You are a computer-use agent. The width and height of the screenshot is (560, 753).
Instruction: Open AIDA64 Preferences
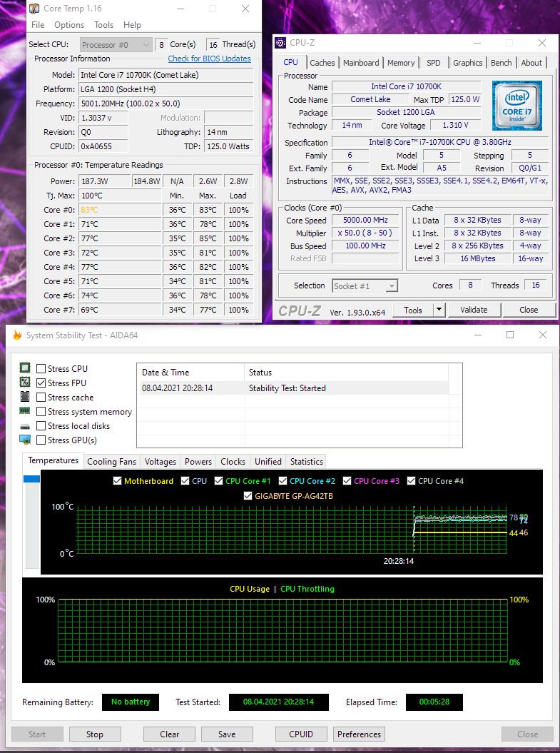(x=359, y=734)
